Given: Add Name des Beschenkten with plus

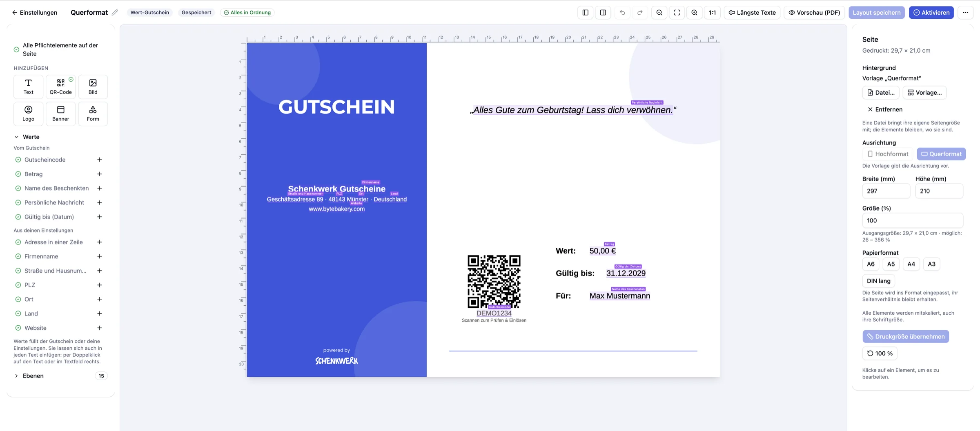Looking at the screenshot, I should (100, 188).
